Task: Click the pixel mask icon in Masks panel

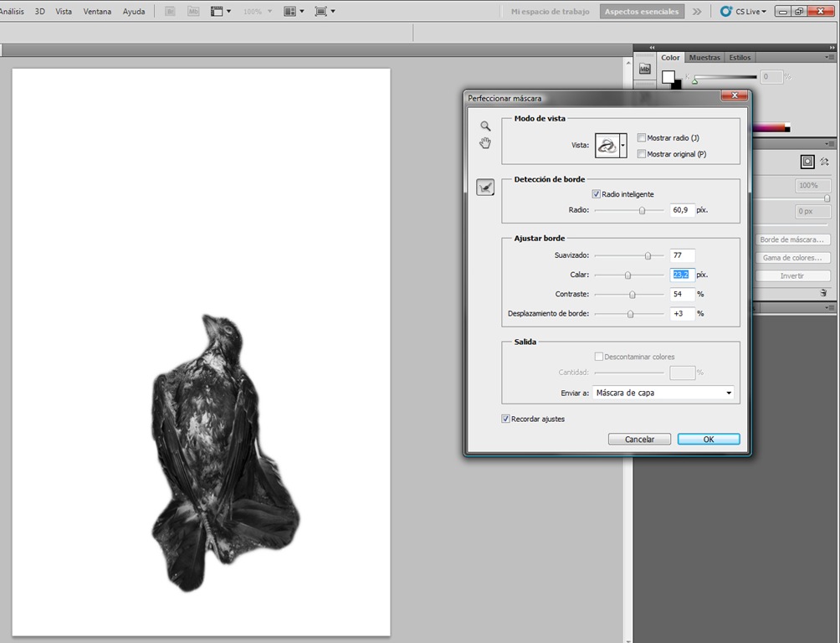Action: (x=807, y=162)
